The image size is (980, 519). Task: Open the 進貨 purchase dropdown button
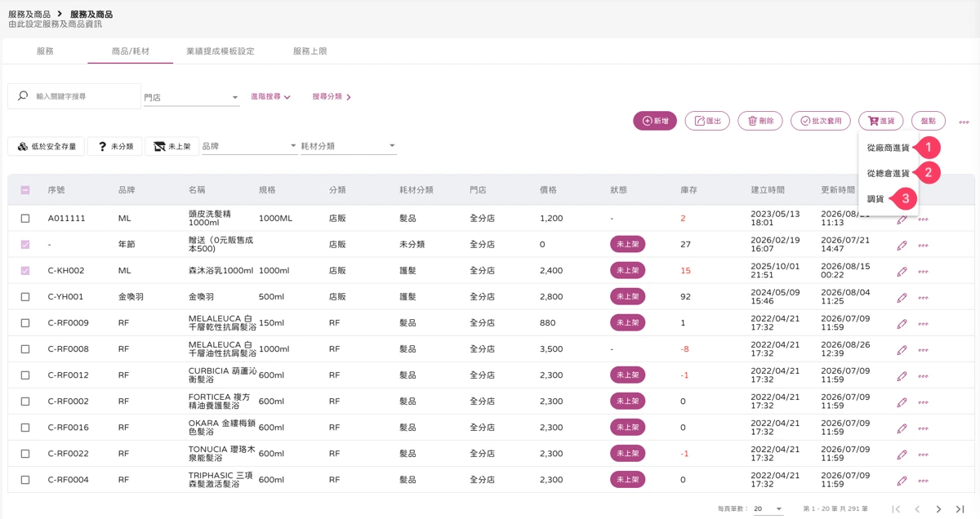click(x=880, y=121)
